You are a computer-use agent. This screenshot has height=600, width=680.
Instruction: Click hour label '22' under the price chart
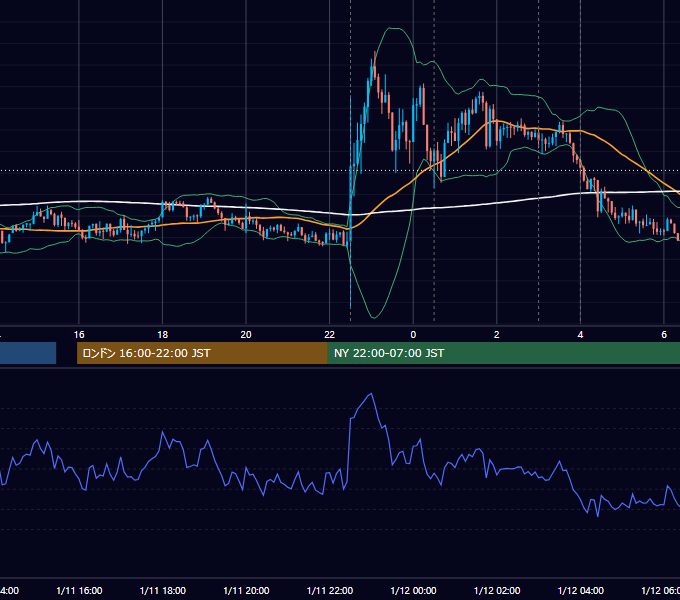[x=330, y=335]
